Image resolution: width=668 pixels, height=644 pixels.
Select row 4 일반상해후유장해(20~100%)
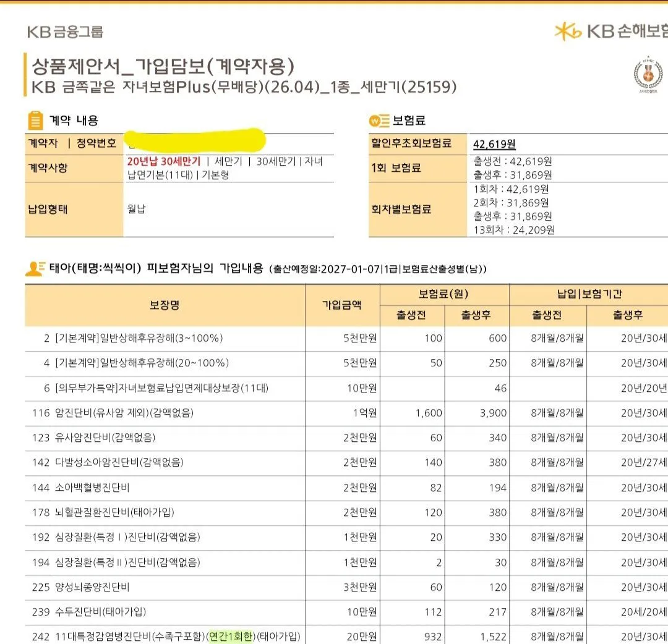click(x=346, y=363)
